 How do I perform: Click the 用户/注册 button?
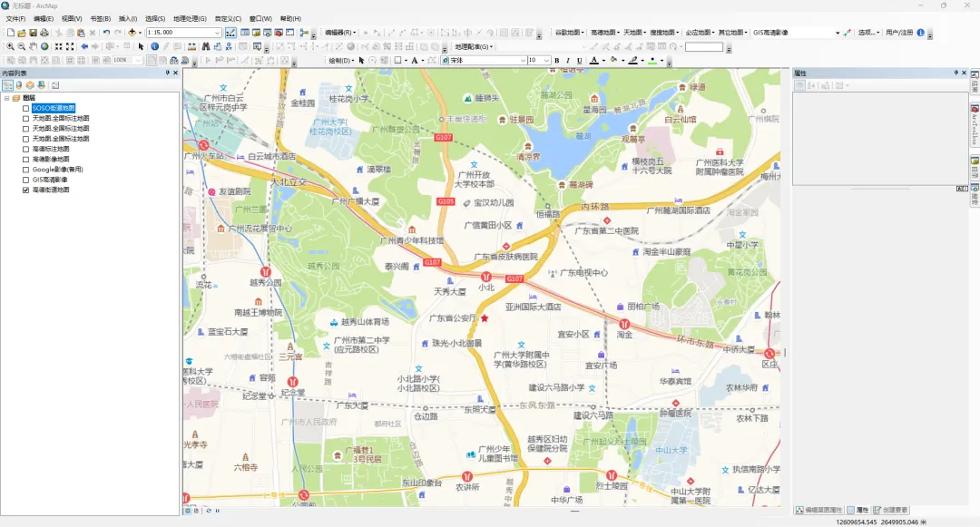pos(899,33)
